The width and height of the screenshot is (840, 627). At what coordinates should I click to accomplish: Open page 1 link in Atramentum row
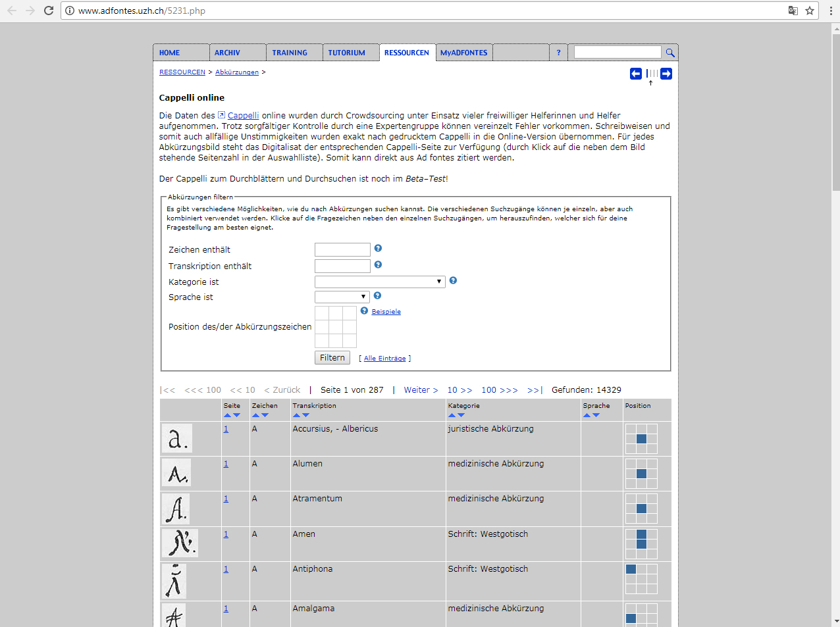226,499
